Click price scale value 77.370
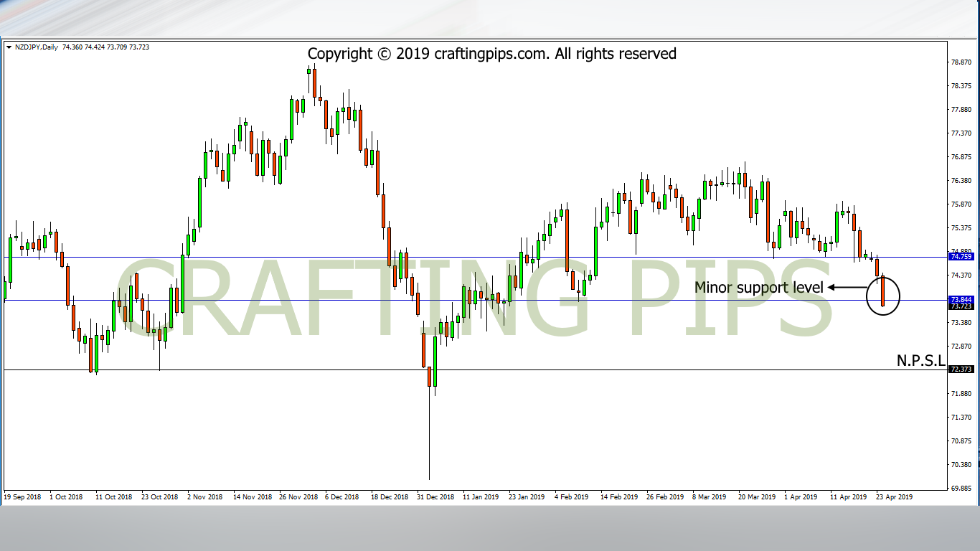 click(961, 133)
